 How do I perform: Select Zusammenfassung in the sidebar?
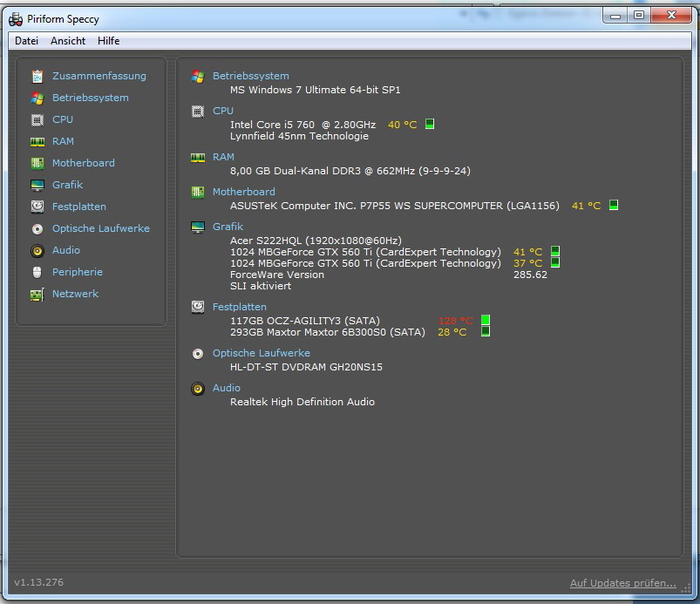coord(99,76)
